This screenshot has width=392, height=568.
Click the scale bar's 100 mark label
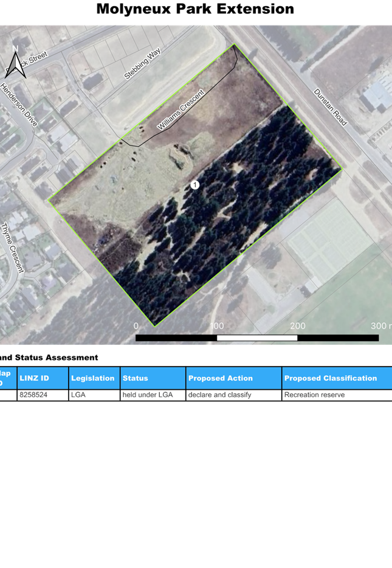point(216,326)
